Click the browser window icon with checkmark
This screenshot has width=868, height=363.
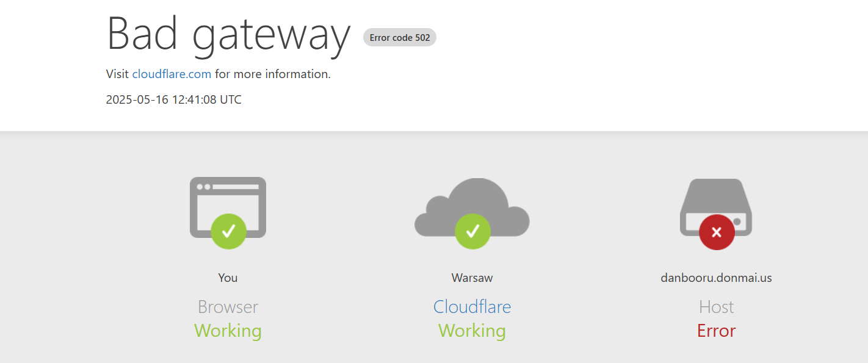(228, 212)
